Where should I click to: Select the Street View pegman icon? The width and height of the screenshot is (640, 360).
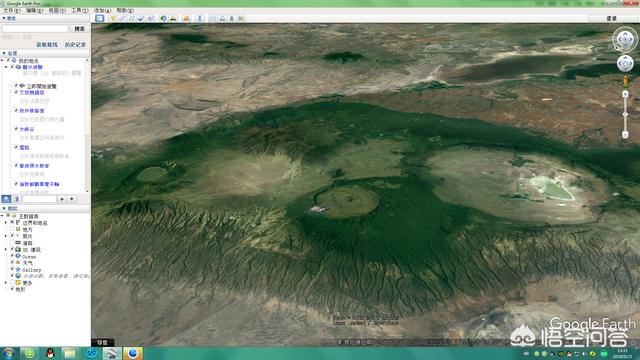click(x=625, y=81)
